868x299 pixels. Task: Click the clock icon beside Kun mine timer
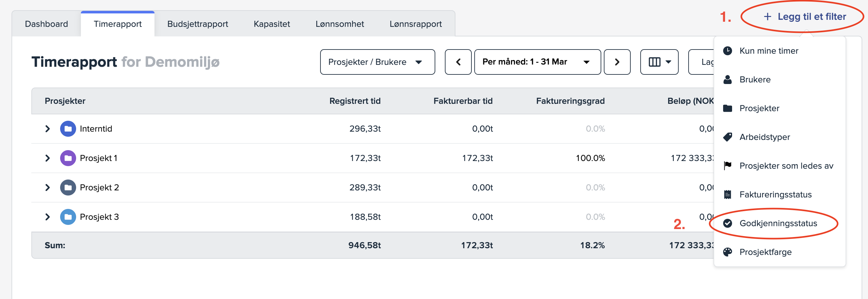tap(728, 51)
